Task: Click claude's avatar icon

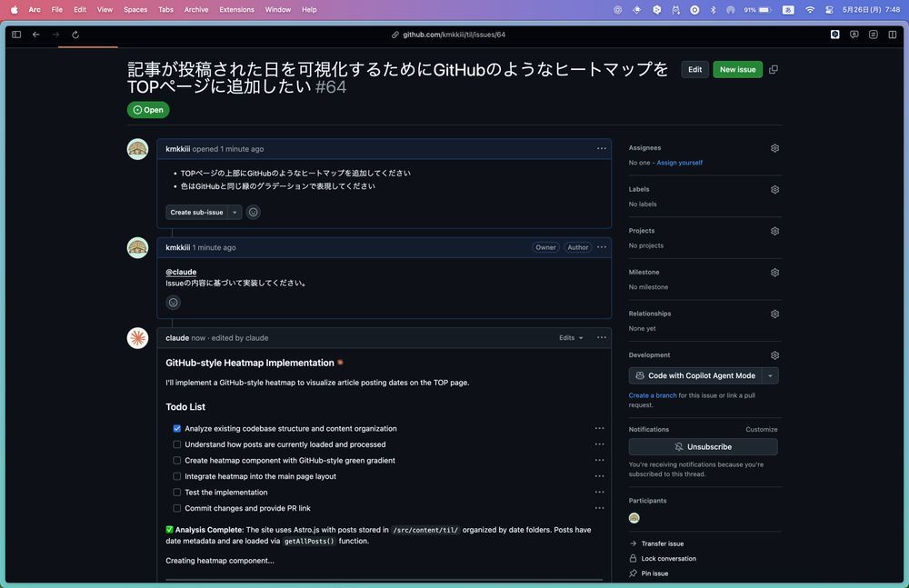Action: pos(138,338)
